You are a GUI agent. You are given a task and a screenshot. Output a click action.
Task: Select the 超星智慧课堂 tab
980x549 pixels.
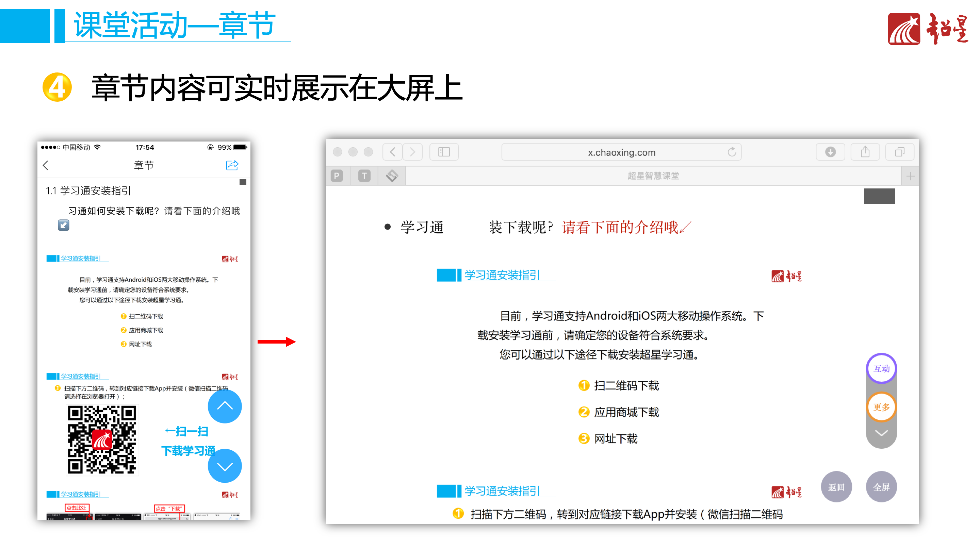coord(653,176)
